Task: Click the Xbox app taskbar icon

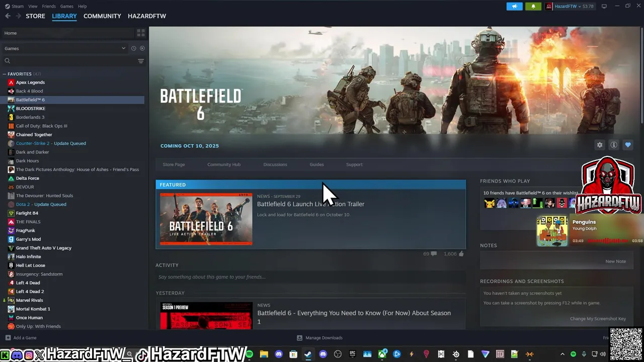Action: tap(382, 354)
